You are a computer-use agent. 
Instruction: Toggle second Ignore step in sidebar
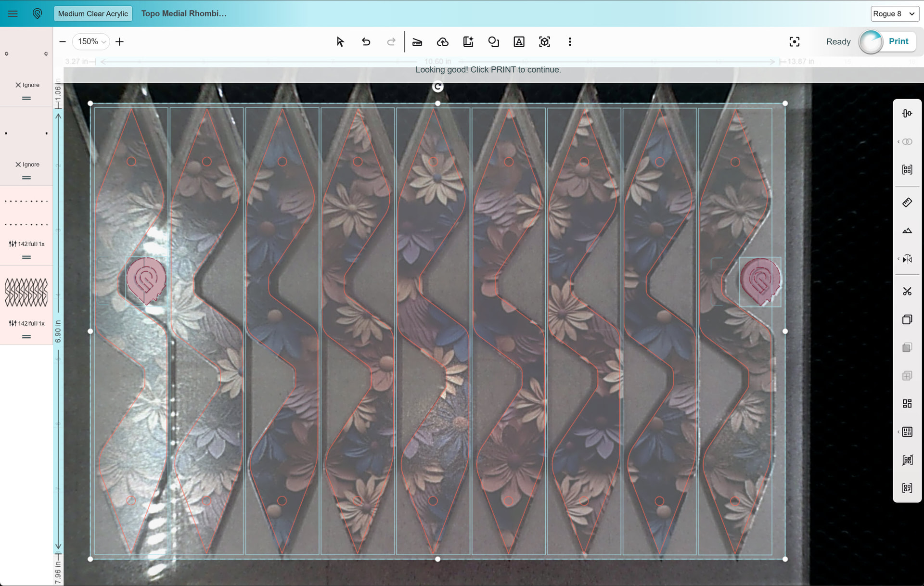(x=27, y=165)
